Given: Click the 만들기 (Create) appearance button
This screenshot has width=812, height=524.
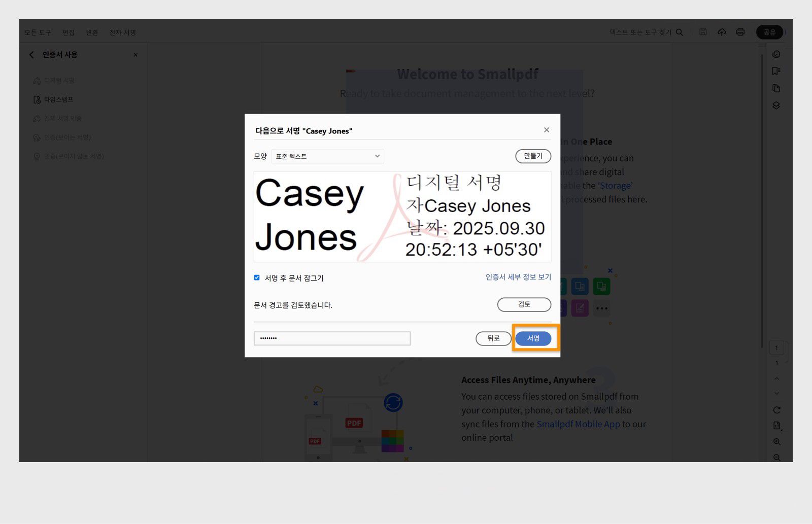Looking at the screenshot, I should click(533, 156).
